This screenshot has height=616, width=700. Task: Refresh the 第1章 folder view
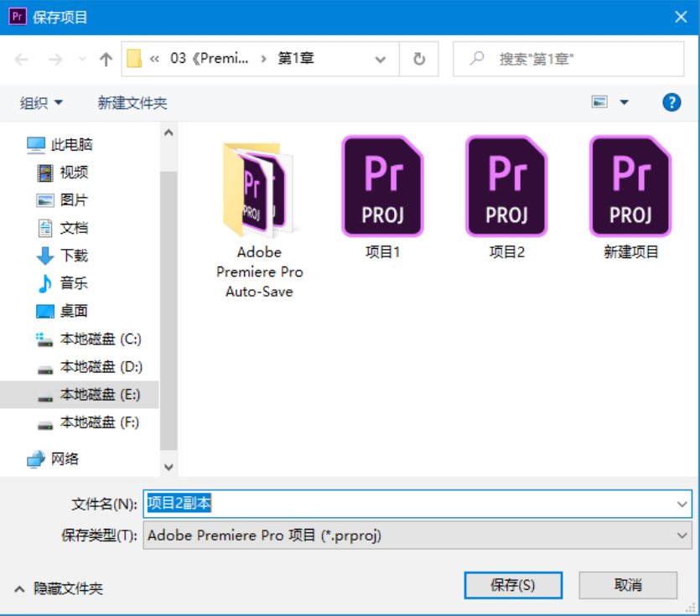419,60
